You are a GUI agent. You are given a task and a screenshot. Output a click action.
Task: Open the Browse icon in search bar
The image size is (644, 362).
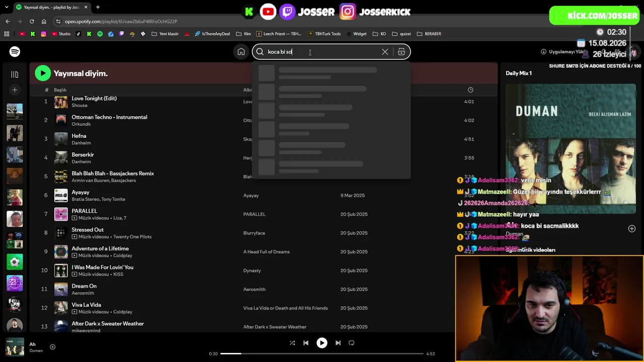point(401,52)
